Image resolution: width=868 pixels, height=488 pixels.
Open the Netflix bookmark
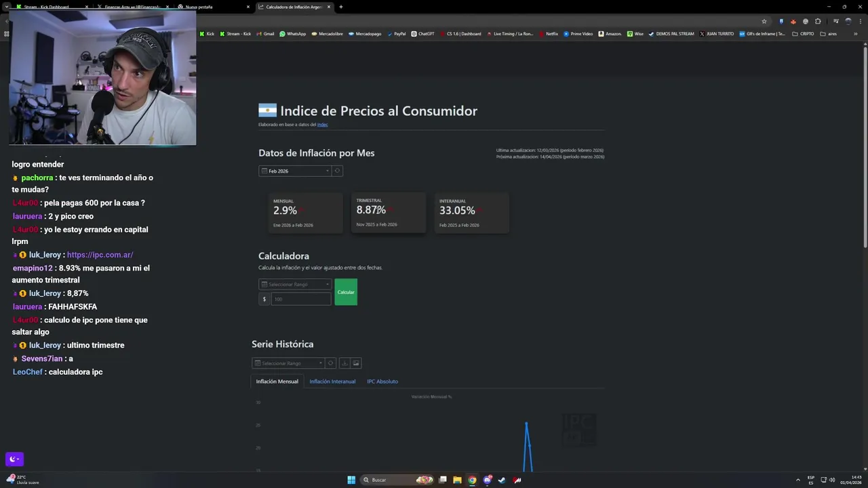pos(548,34)
